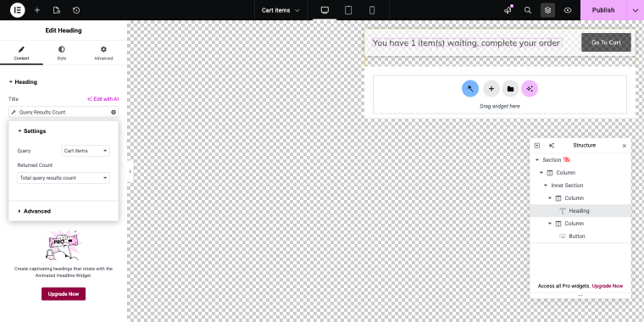Image resolution: width=644 pixels, height=322 pixels.
Task: Click blue edit container icon
Action: (x=470, y=89)
